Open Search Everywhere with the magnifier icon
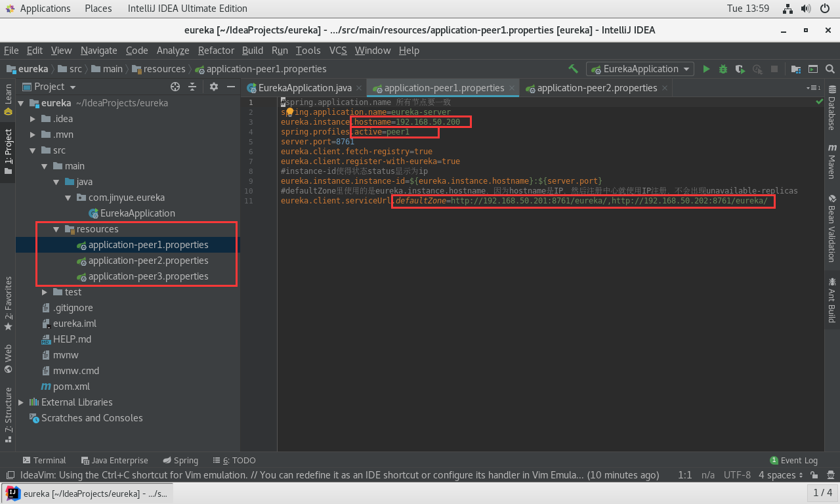Viewport: 840px width, 504px height. coord(830,69)
